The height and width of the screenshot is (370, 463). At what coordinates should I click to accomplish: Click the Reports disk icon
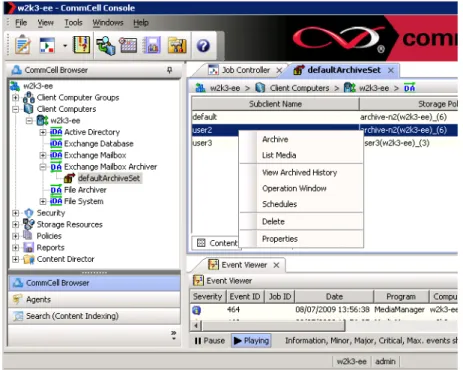[x=29, y=247]
